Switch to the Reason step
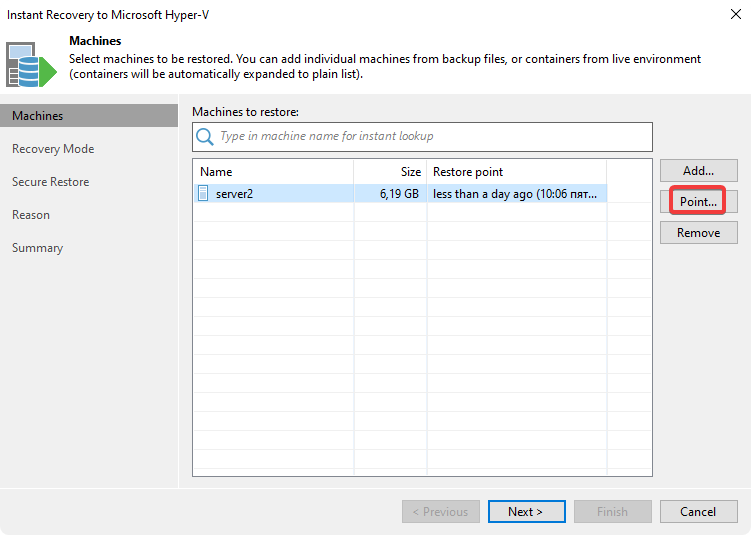This screenshot has height=535, width=751. pyautogui.click(x=31, y=215)
